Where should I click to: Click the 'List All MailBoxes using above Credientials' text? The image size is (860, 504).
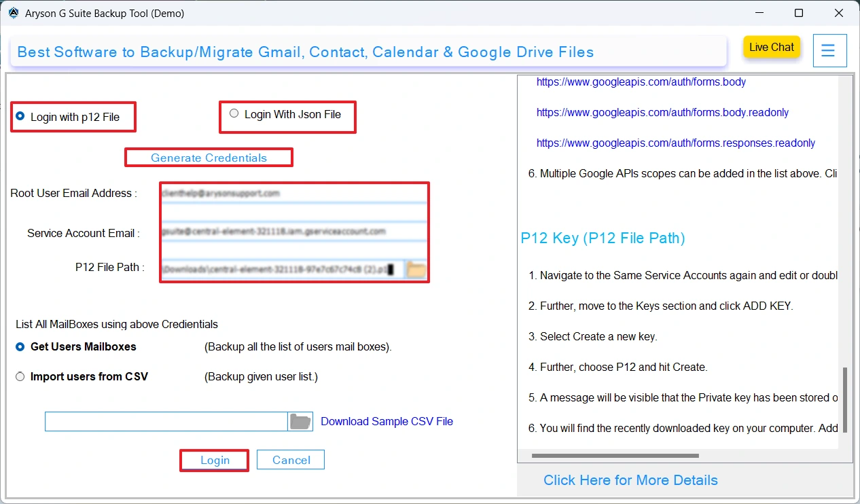coord(117,325)
